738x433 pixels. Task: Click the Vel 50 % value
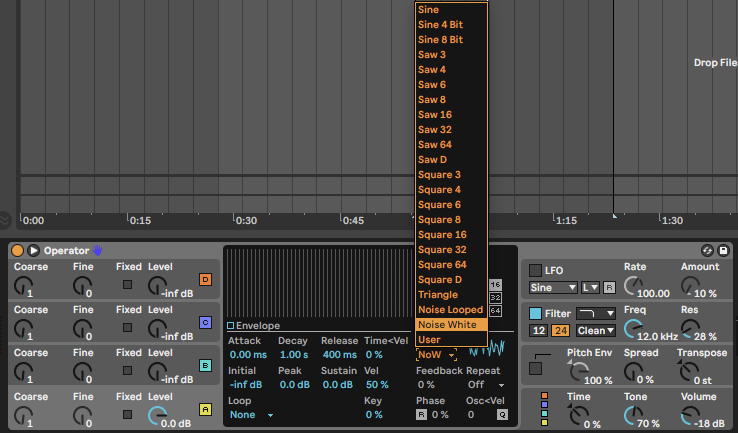377,385
